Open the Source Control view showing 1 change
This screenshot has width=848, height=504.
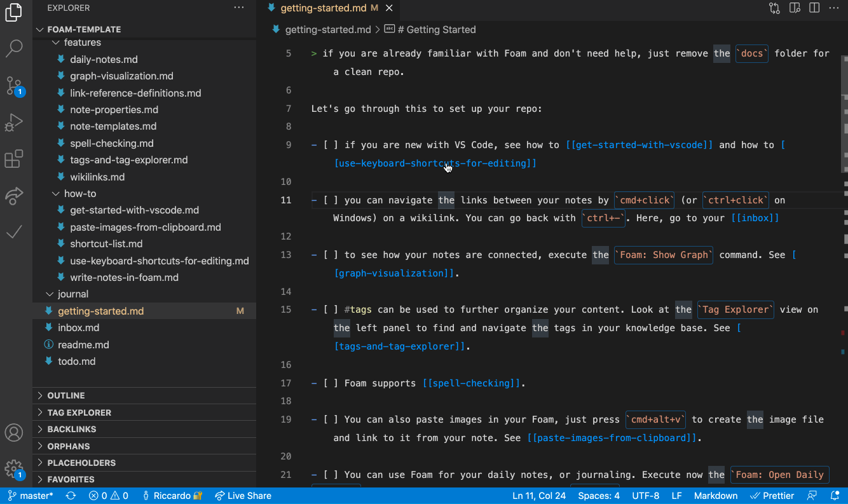(x=14, y=85)
